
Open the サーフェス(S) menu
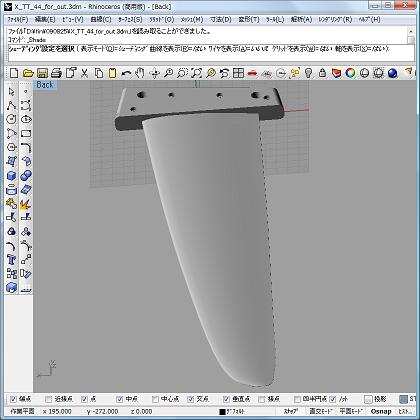coord(130,19)
